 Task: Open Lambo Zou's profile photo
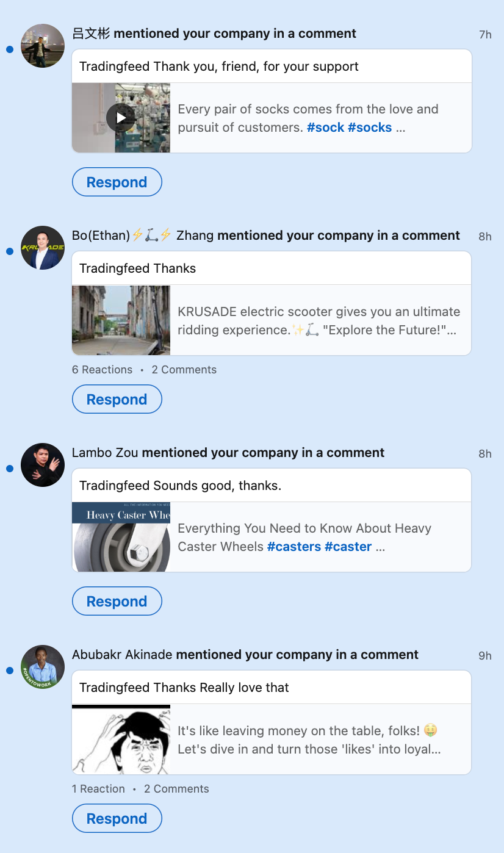(x=43, y=465)
